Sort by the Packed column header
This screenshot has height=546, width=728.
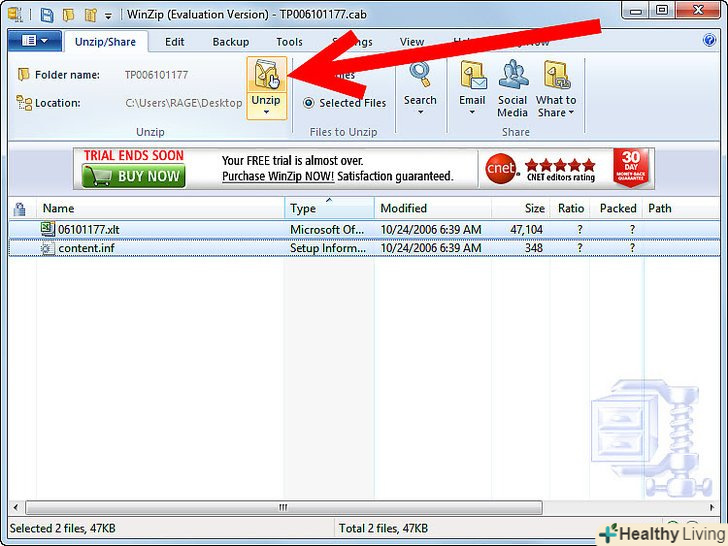click(x=617, y=208)
